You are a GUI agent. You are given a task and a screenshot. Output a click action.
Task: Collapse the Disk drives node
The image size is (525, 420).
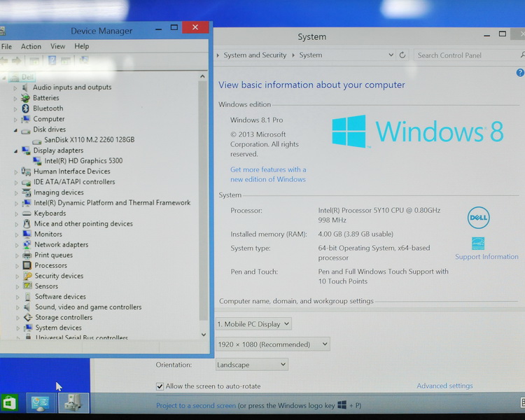[15, 130]
